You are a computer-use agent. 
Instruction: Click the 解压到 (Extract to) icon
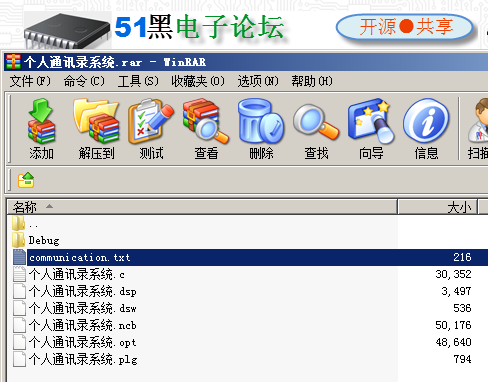click(96, 122)
